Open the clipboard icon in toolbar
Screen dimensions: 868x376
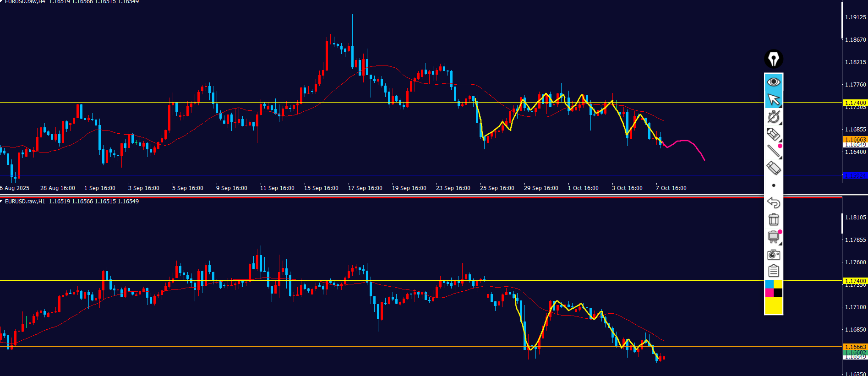[774, 271]
